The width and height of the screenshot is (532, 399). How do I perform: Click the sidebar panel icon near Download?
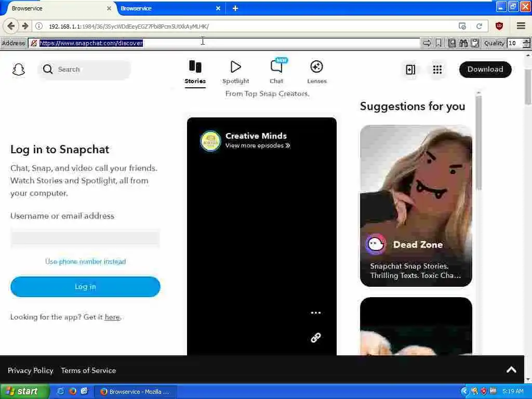(410, 70)
